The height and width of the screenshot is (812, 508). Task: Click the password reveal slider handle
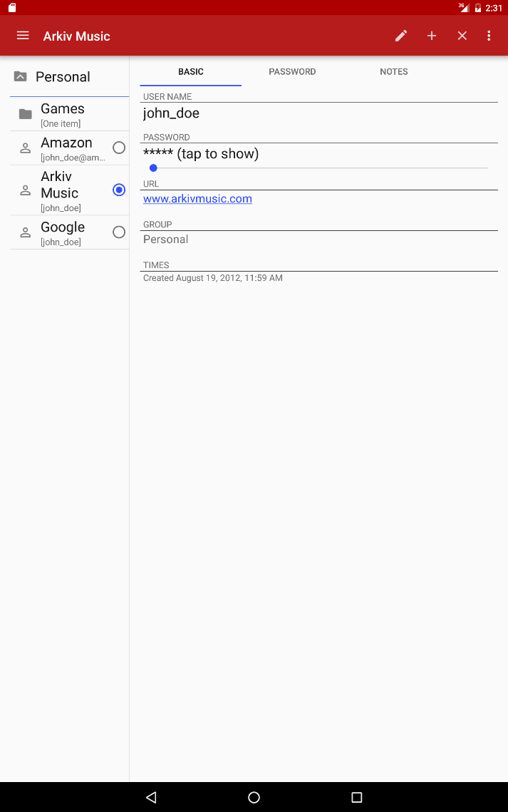tap(153, 168)
